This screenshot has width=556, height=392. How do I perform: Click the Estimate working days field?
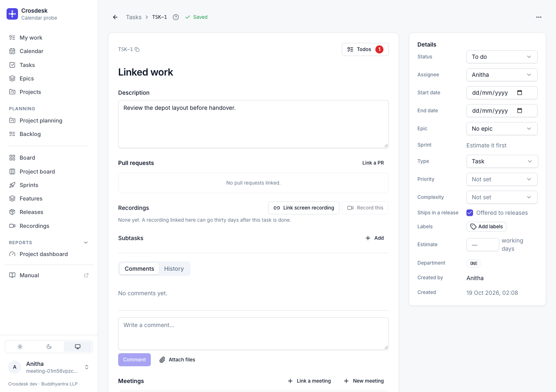point(483,245)
